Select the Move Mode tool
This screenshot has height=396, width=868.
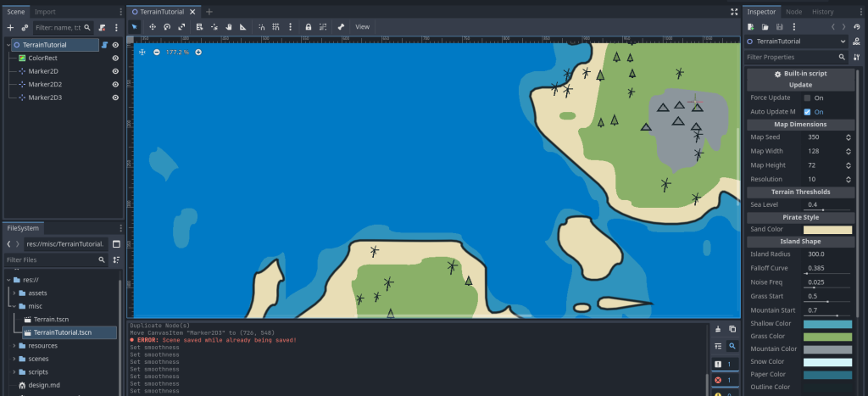point(152,27)
